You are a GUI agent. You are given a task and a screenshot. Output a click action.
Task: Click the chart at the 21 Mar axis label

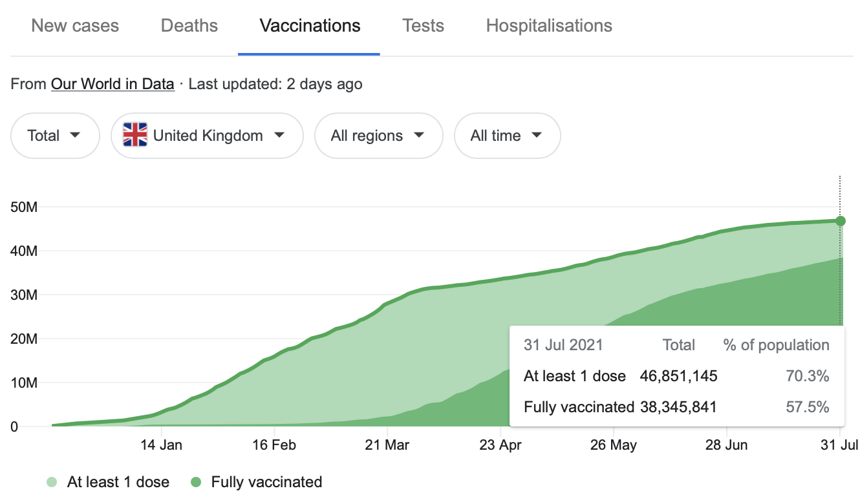coord(388,445)
